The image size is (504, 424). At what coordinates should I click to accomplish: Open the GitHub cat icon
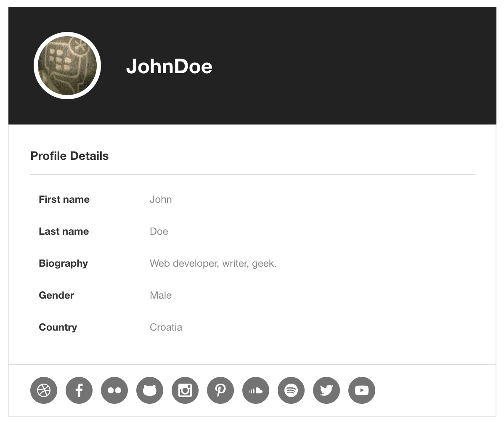pos(150,390)
